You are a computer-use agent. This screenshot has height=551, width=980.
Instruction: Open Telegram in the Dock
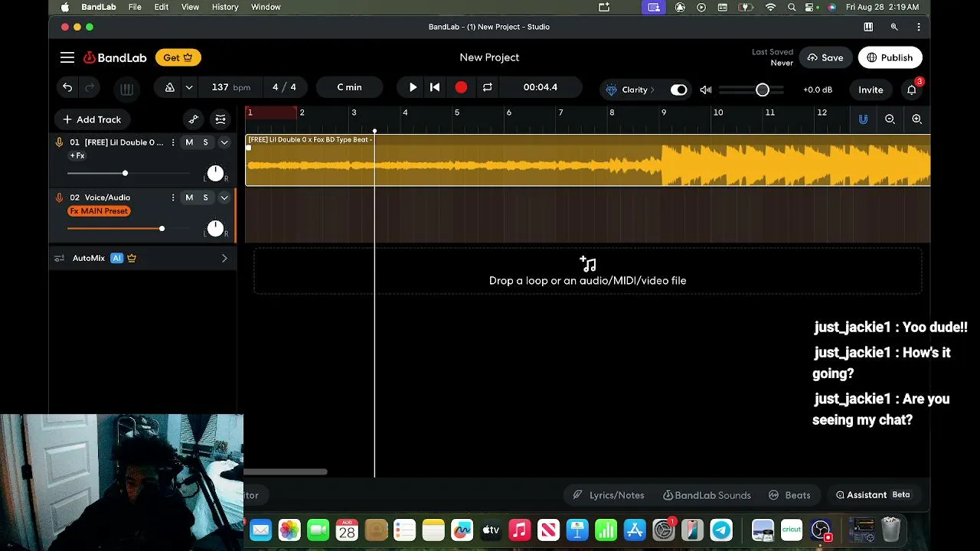721,530
